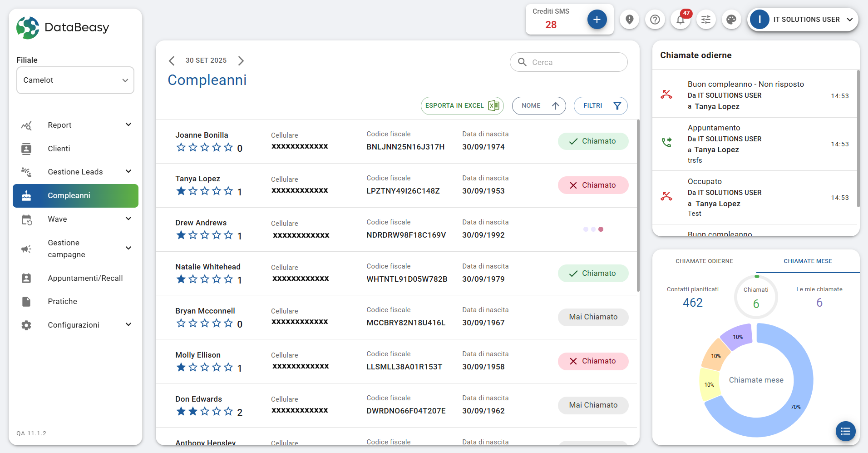Click the help question mark icon
868x453 pixels.
[655, 20]
